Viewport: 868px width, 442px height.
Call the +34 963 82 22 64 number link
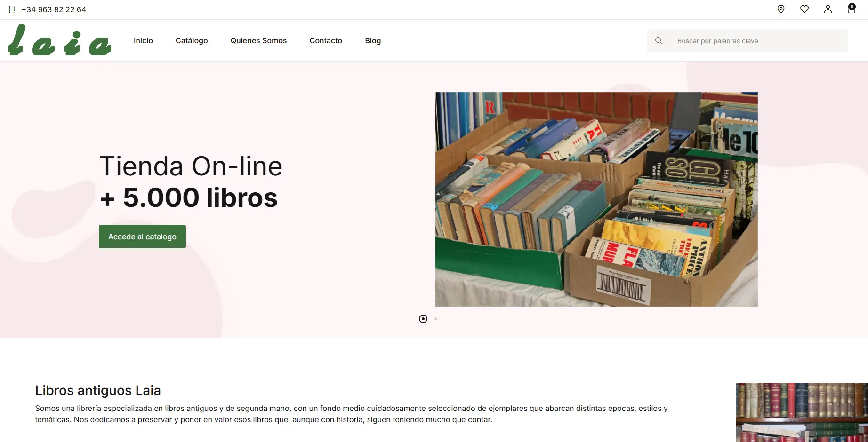[54, 9]
